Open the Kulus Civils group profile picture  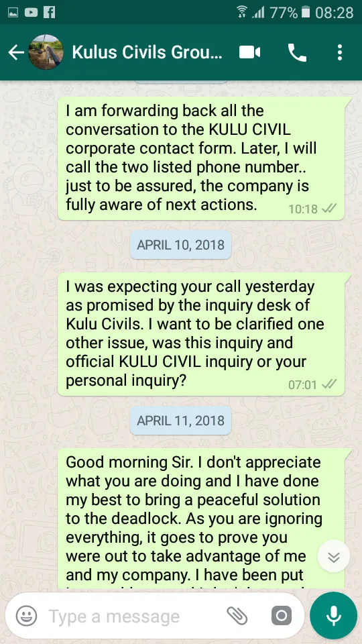point(46,52)
